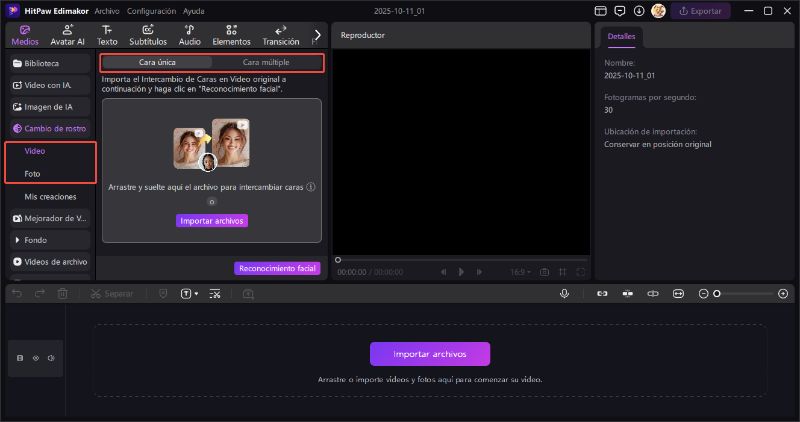The width and height of the screenshot is (800, 422).
Task: Click info icon next to intercambiar caras
Action: [310, 187]
